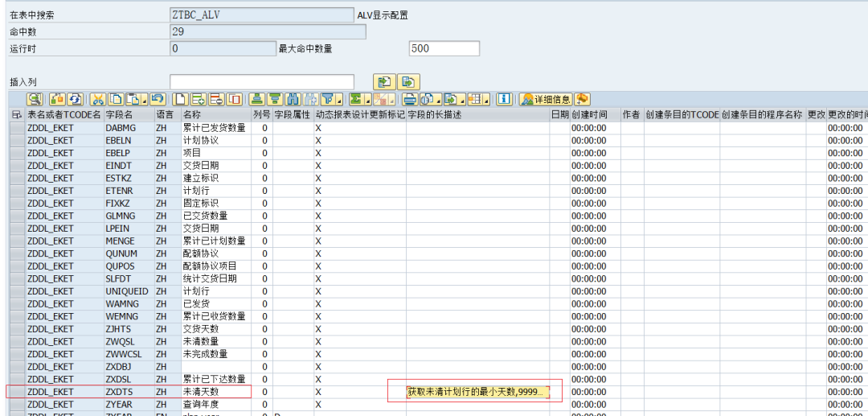Click the check entries toolbar icon

coord(58,99)
